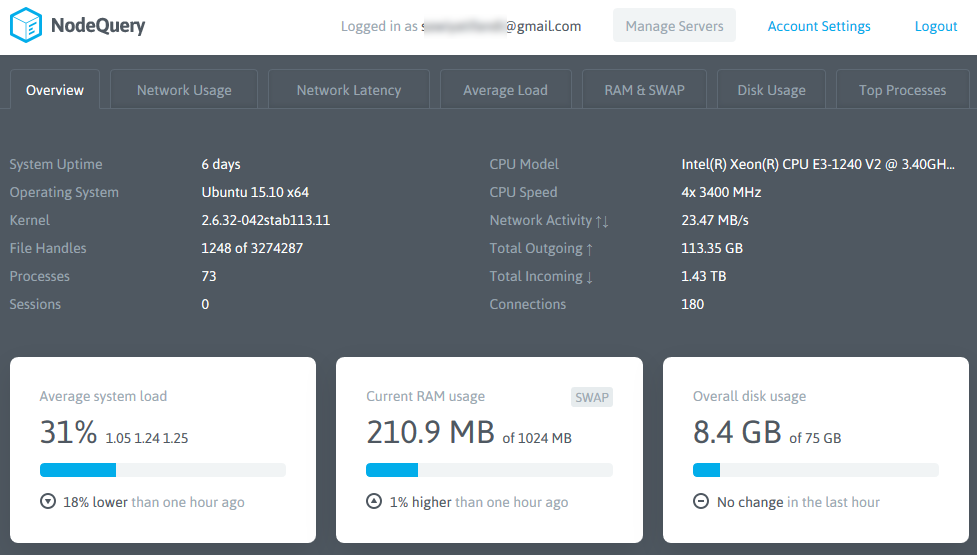
Task: Click the Intel Xeon CPU model text
Action: (817, 164)
